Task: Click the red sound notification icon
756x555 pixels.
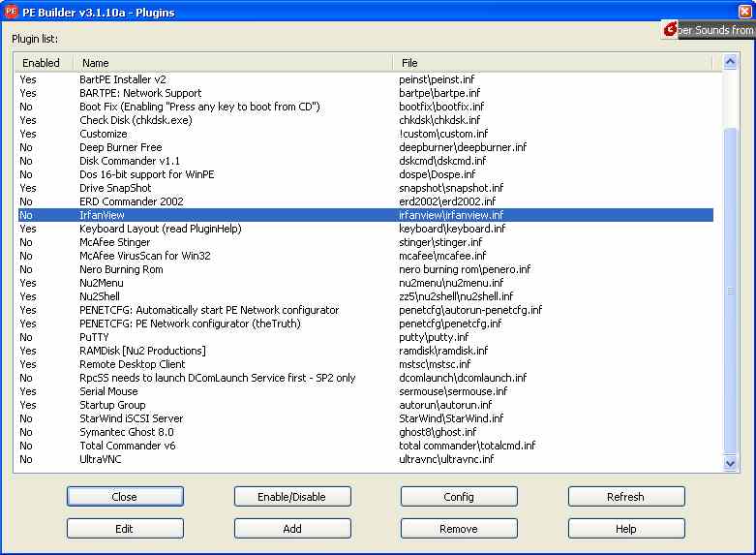Action: (x=670, y=29)
